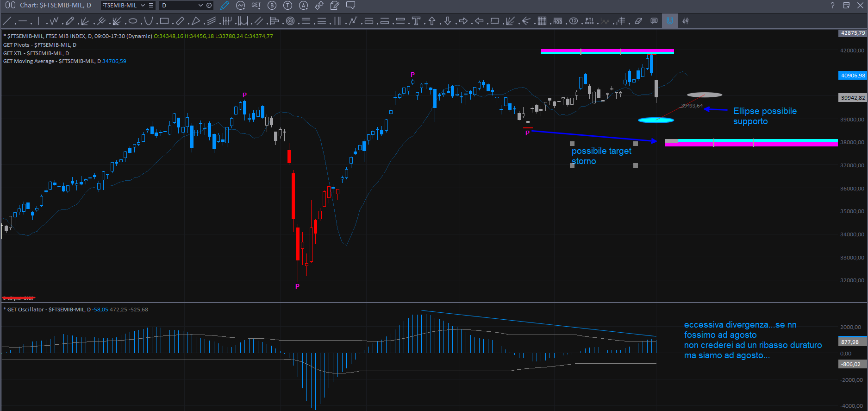868x411 pixels.
Task: Select the trend line drawing tool
Action: tap(7, 21)
